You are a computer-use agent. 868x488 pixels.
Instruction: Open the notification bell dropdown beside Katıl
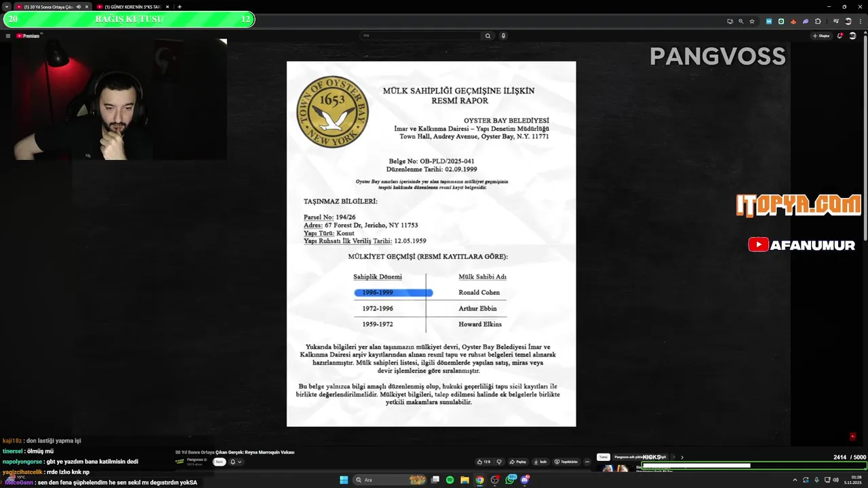coord(235,462)
